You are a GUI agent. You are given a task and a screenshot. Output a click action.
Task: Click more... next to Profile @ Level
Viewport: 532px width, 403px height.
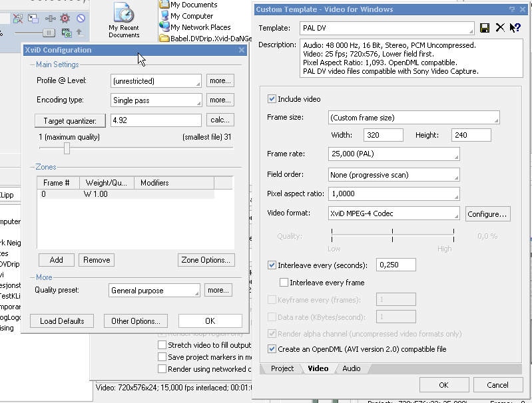point(220,80)
